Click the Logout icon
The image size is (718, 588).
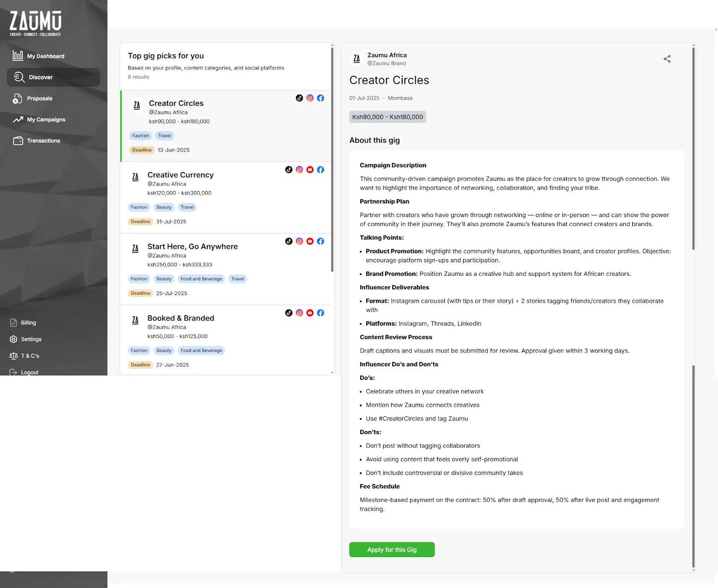coord(13,372)
